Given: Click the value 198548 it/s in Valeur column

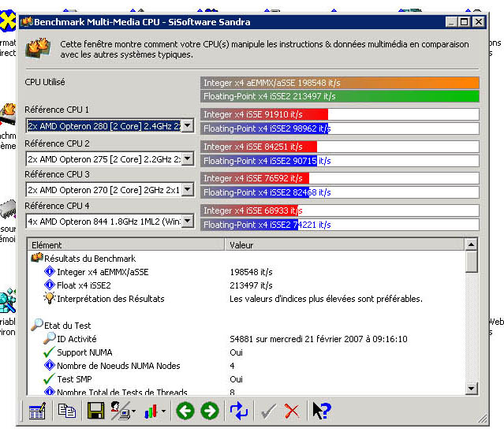Looking at the screenshot, I should click(x=251, y=272).
